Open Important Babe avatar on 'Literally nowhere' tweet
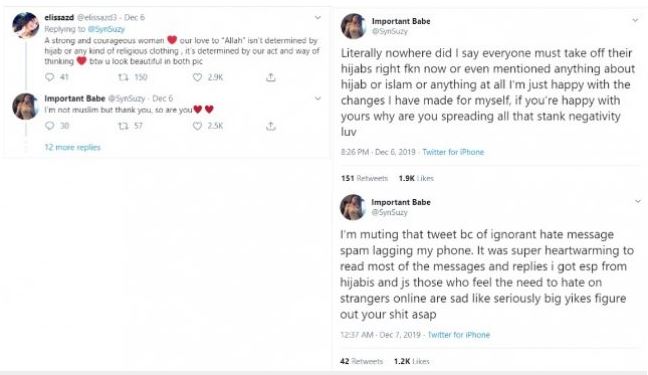 [x=353, y=26]
